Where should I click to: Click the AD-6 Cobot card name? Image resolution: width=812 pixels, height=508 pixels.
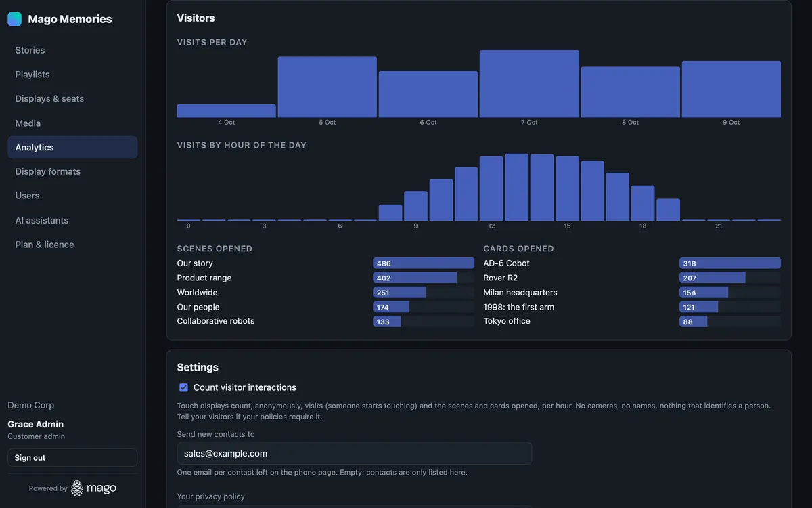click(x=507, y=263)
